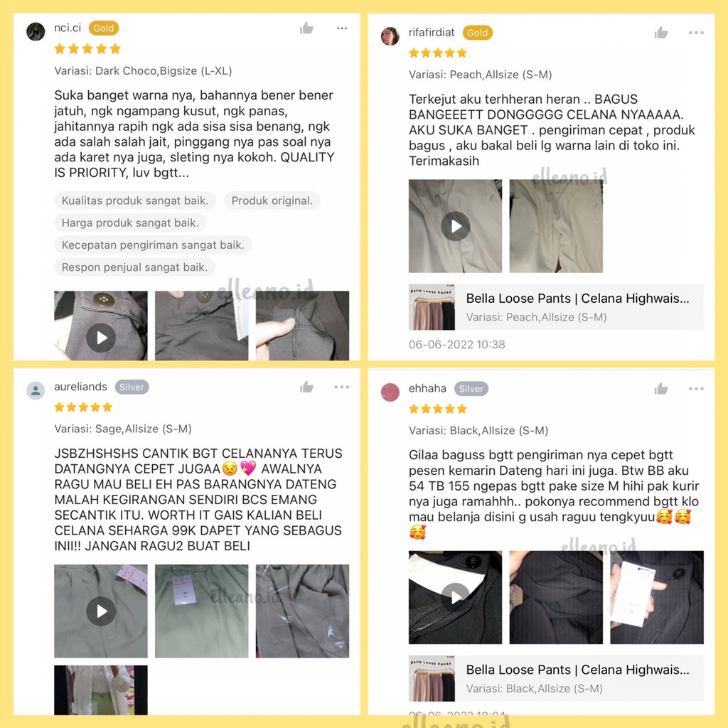
Task: Play nci.ci's dark choco pants video
Action: pos(101,338)
